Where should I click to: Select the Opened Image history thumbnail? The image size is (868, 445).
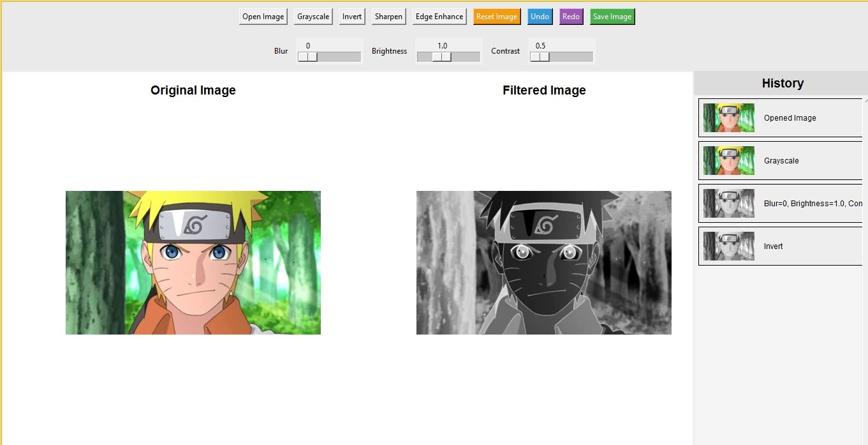pos(729,118)
